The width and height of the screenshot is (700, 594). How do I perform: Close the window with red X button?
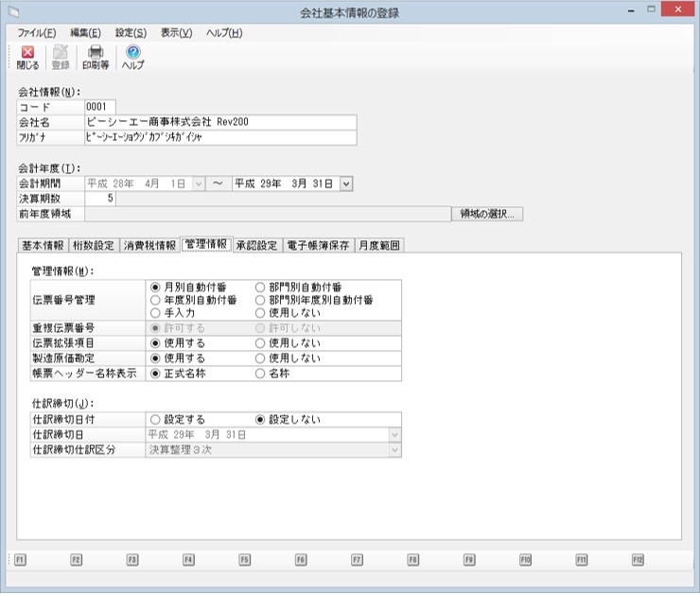coord(678,9)
